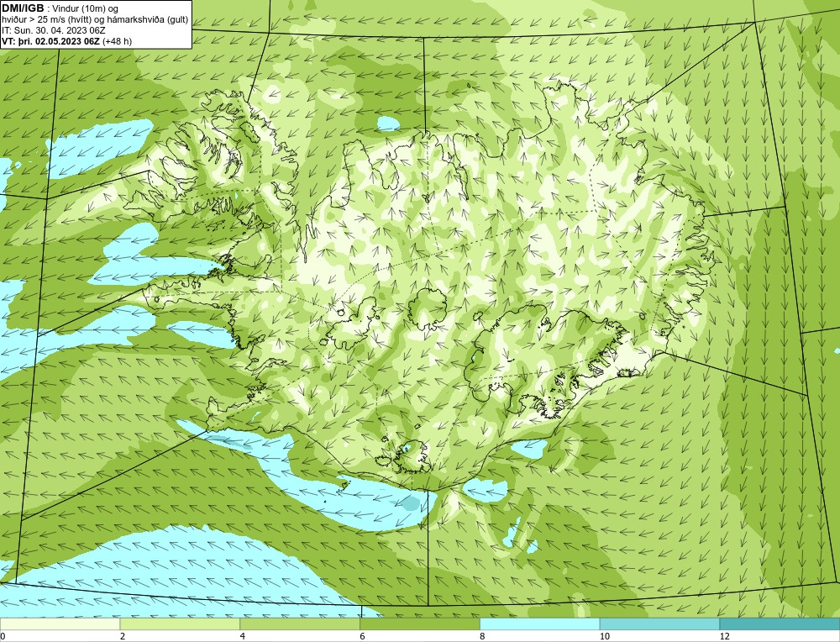Viewport: 840px width, 642px height.
Task: Click the scale label "2"
Action: tap(123, 636)
